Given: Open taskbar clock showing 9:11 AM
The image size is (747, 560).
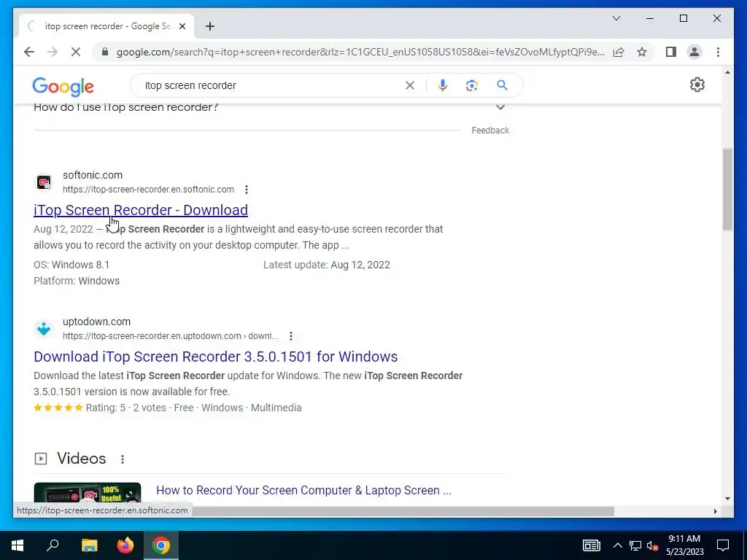Looking at the screenshot, I should pos(684,545).
